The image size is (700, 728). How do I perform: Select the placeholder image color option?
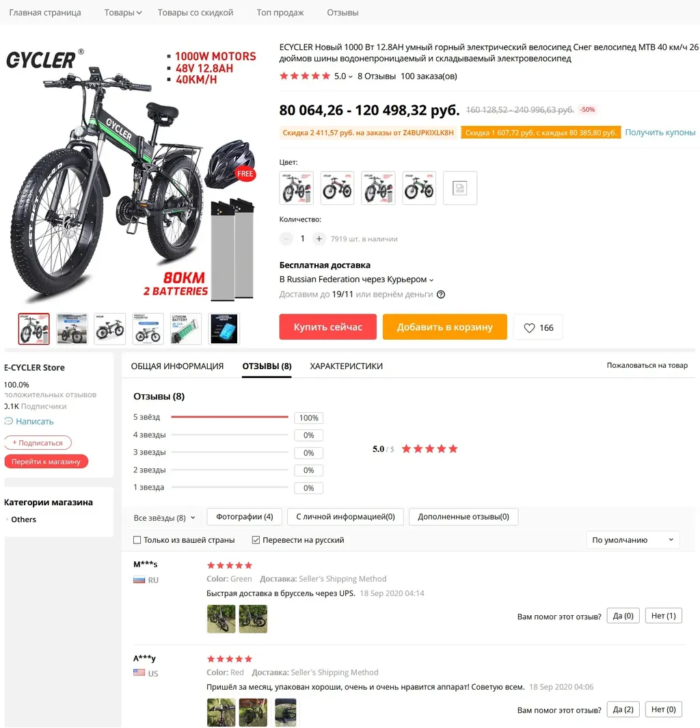click(459, 188)
